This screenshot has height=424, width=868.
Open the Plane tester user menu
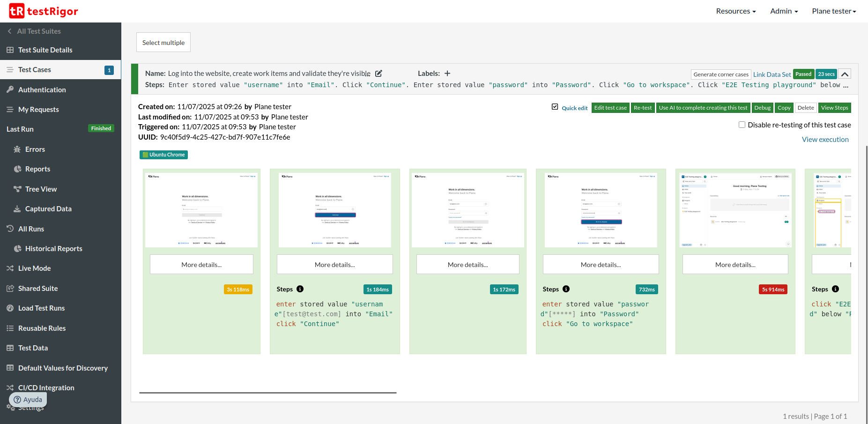(x=834, y=11)
